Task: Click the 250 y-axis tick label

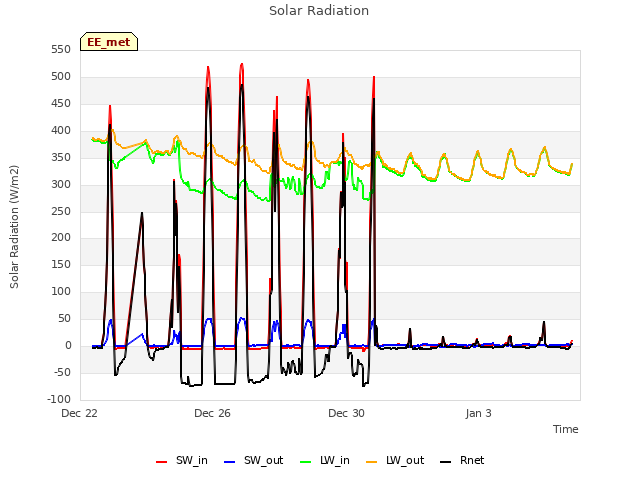Action: click(61, 211)
